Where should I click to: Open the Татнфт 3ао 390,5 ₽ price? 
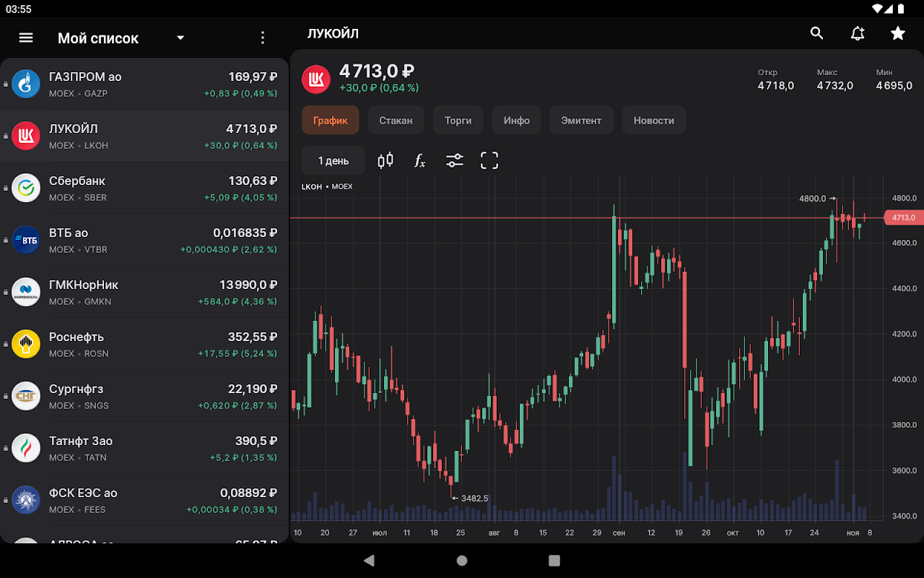coord(256,441)
